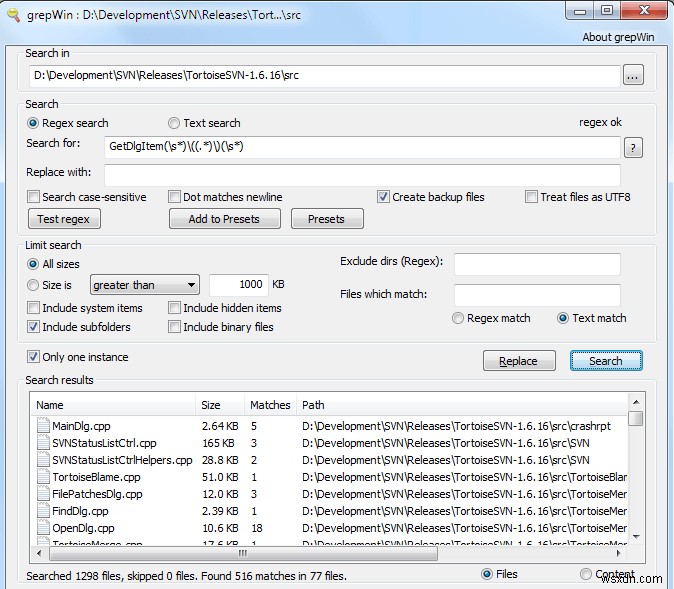Enable Search case-sensitive checkbox
The height and width of the screenshot is (589, 674).
pyautogui.click(x=33, y=197)
